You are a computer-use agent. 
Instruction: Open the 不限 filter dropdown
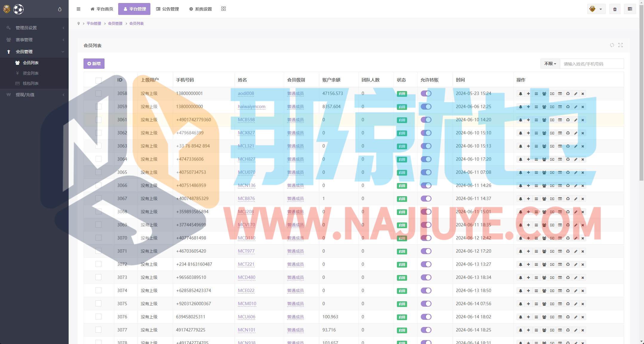coord(550,64)
